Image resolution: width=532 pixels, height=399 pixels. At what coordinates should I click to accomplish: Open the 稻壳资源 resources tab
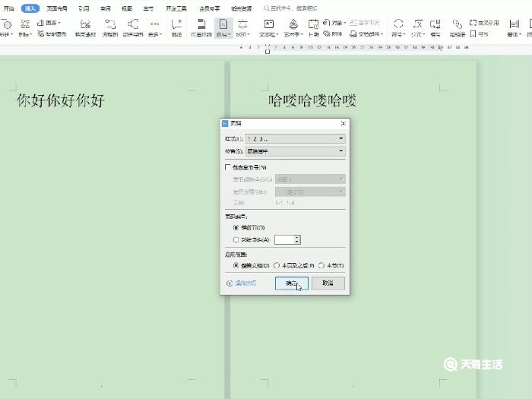241,8
